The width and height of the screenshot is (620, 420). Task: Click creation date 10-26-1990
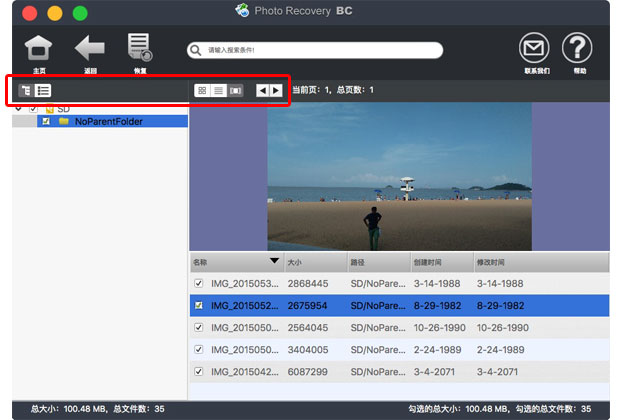(x=439, y=328)
